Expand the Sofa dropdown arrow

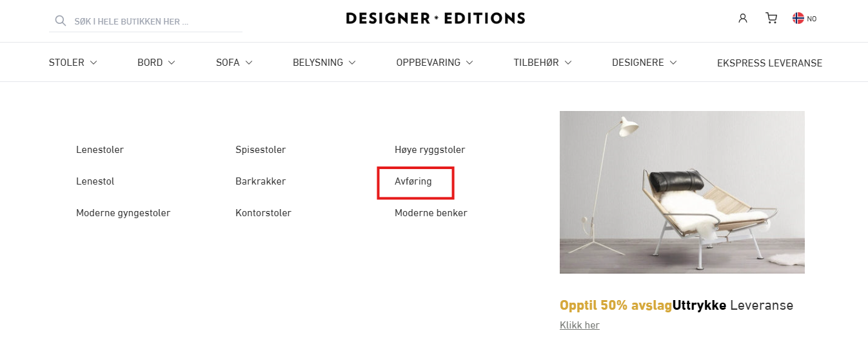point(249,63)
